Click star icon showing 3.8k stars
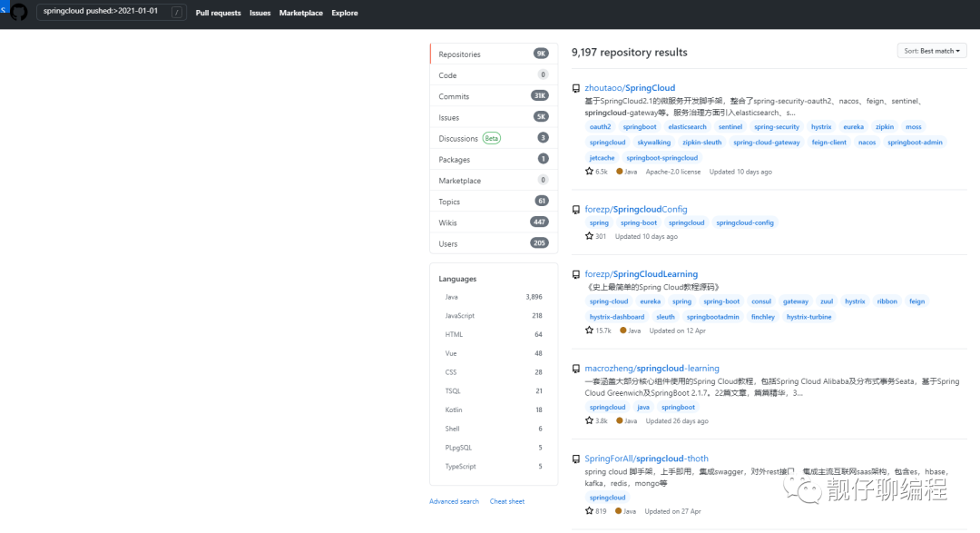The image size is (980, 533). click(589, 420)
